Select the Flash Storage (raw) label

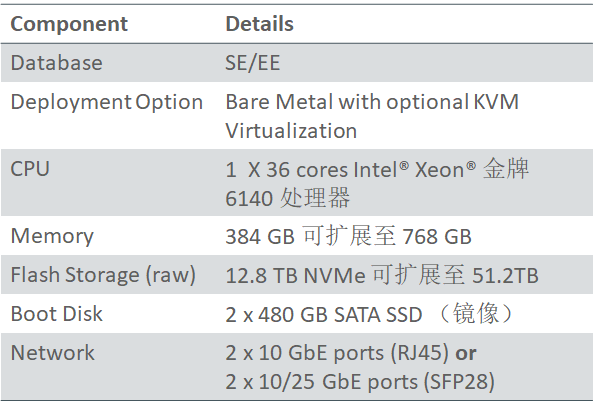pos(103,275)
